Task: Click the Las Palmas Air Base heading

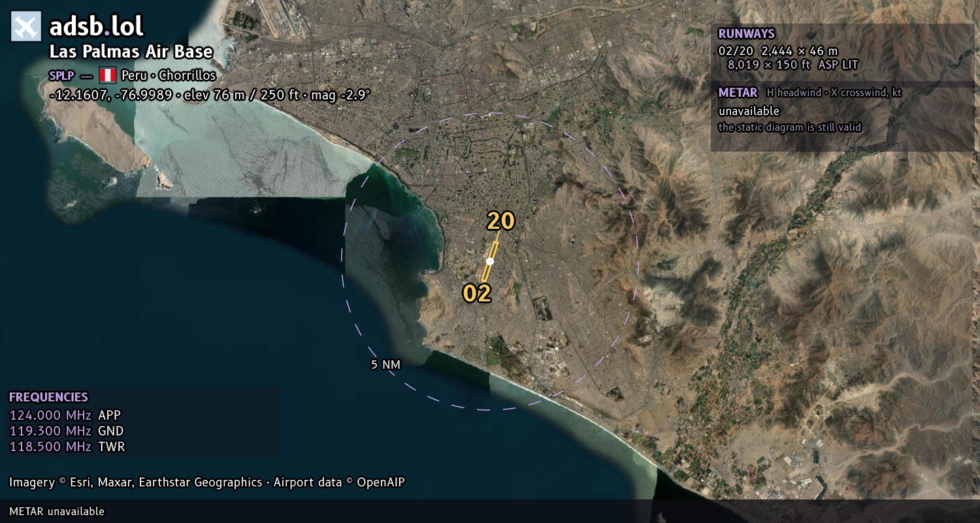Action: coord(131,52)
